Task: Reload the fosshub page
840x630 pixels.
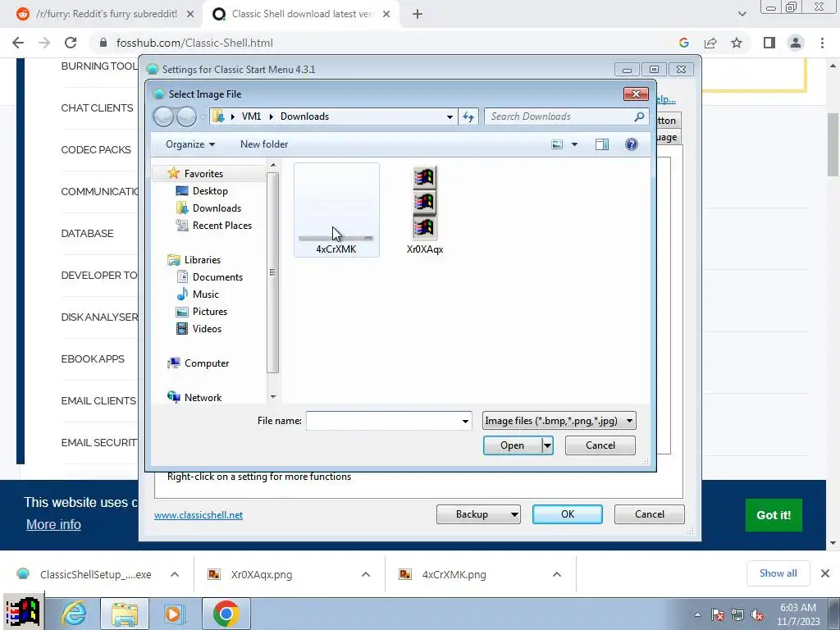Action: point(71,43)
